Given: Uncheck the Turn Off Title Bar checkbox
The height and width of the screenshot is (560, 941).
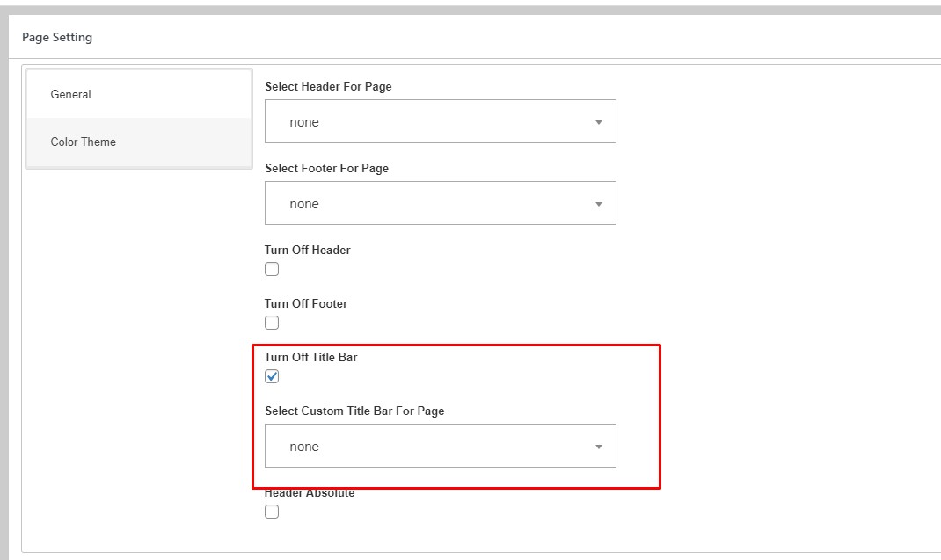Looking at the screenshot, I should point(272,376).
